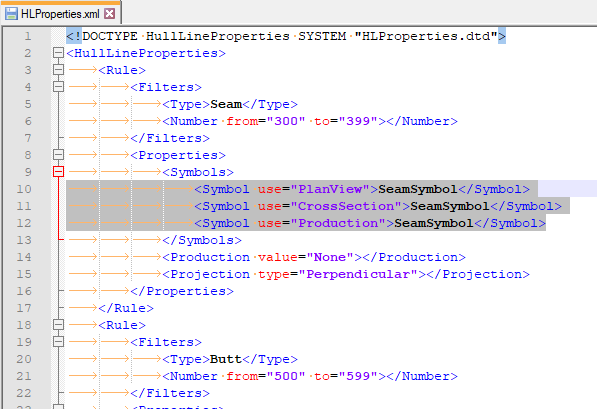The image size is (597, 409).
Task: Place cursor in the Seam type text
Action: click(x=226, y=104)
